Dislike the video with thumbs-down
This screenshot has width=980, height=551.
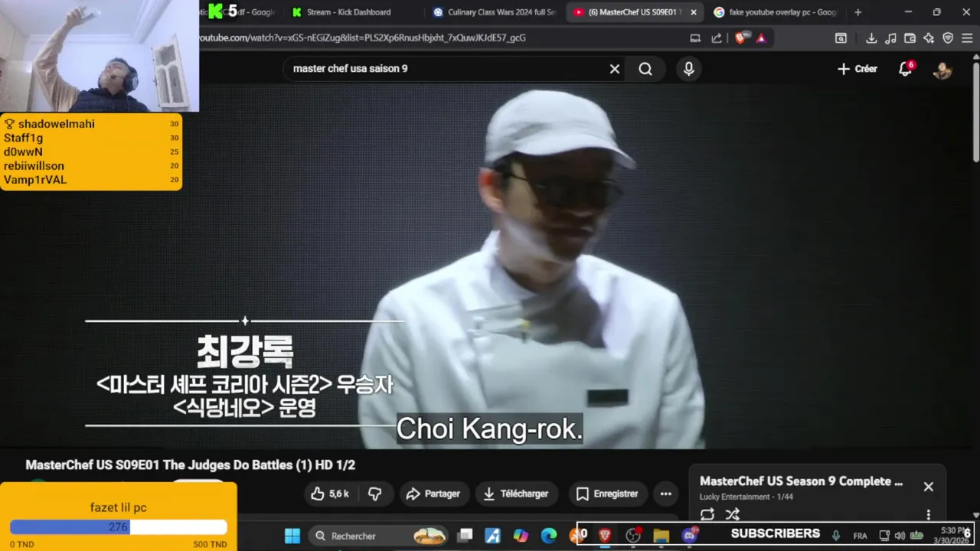[x=374, y=494]
